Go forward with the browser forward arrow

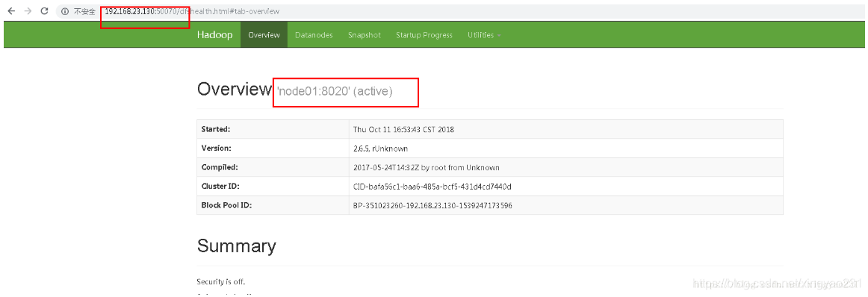point(28,11)
